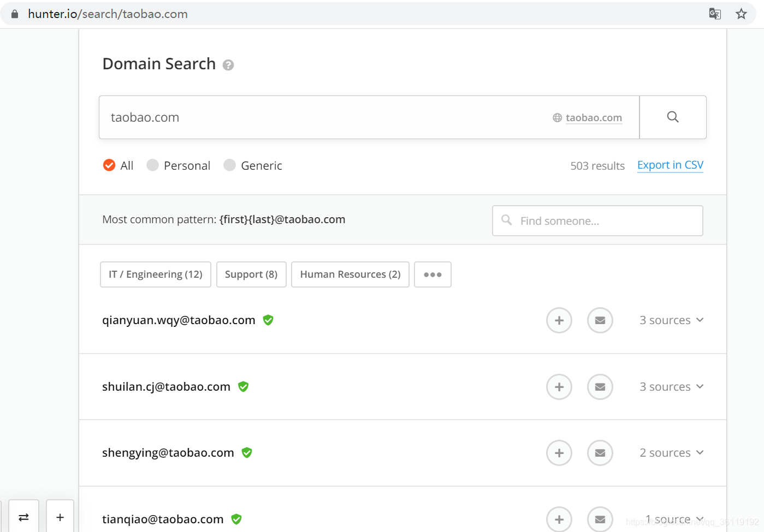
Task: Open the Domain Search help question mark
Action: pyautogui.click(x=228, y=65)
